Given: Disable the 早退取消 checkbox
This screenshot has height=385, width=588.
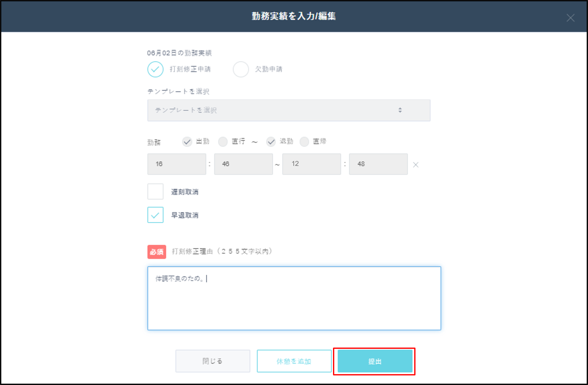Looking at the screenshot, I should tap(155, 215).
